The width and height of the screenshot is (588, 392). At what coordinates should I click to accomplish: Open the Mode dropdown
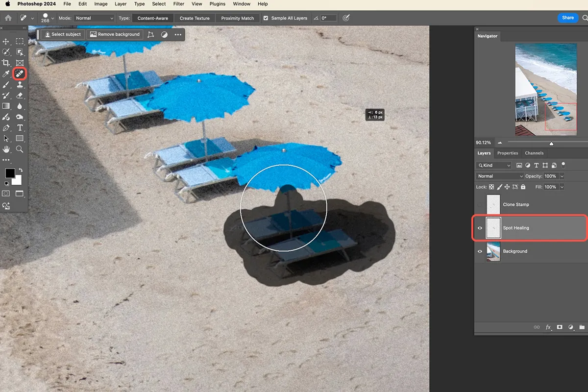pos(94,18)
